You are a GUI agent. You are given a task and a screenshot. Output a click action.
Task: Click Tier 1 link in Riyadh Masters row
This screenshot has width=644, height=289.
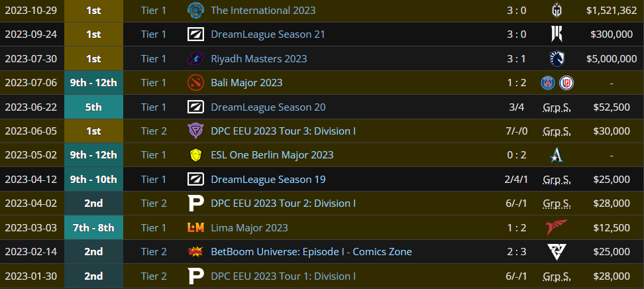click(154, 59)
